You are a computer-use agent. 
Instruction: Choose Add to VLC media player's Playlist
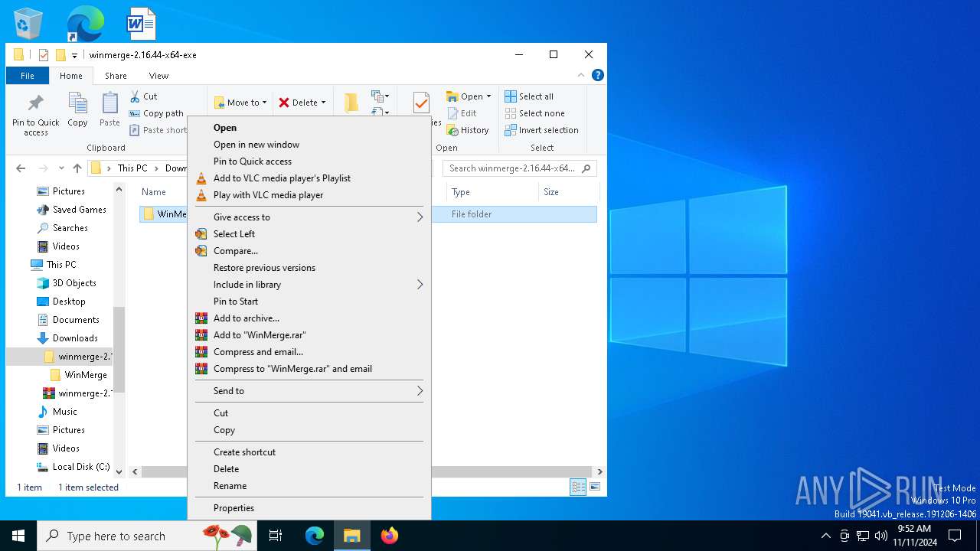pos(309,178)
